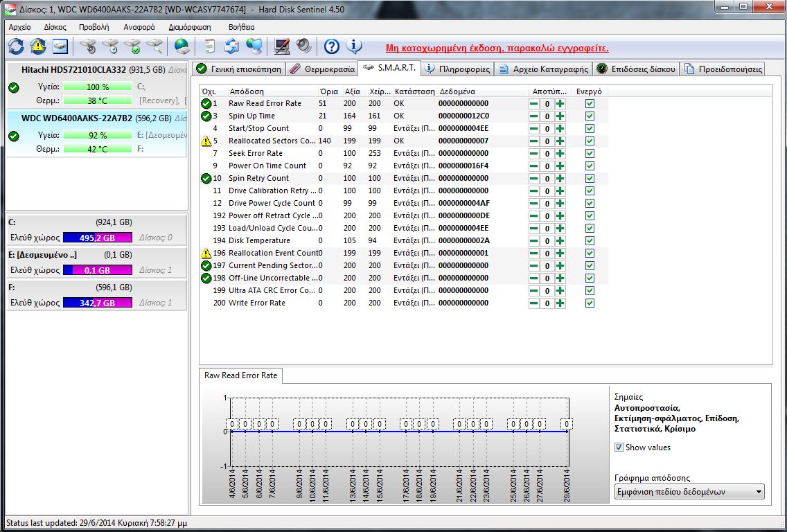Click the plain blue refresh arrows toolbar icon
The width and height of the screenshot is (787, 532).
(x=16, y=46)
